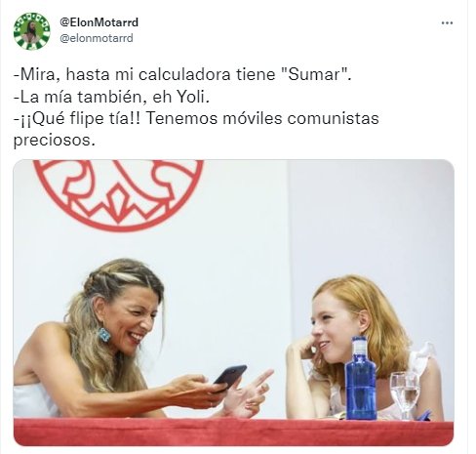This screenshot has height=454, width=476.
Task: Click the blue water bottle in photo
Action: pos(361,378)
